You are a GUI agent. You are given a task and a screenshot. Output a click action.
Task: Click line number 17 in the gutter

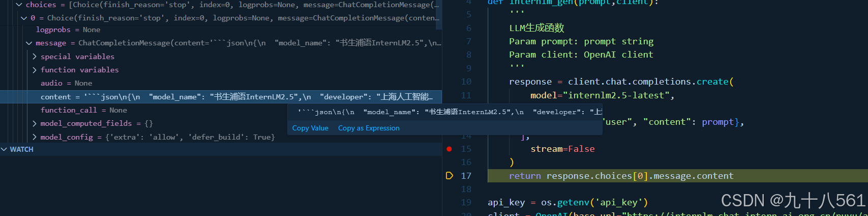466,176
